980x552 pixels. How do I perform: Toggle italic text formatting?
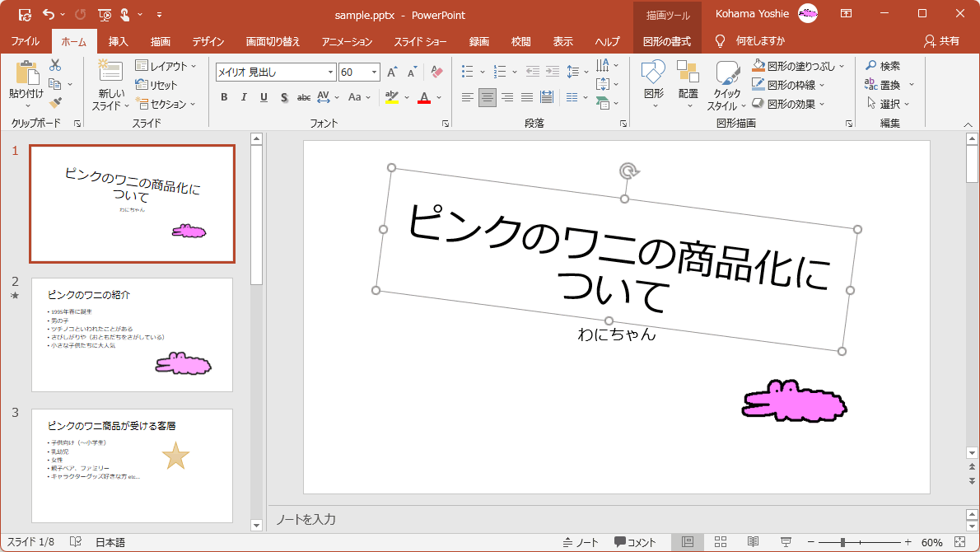tap(244, 97)
